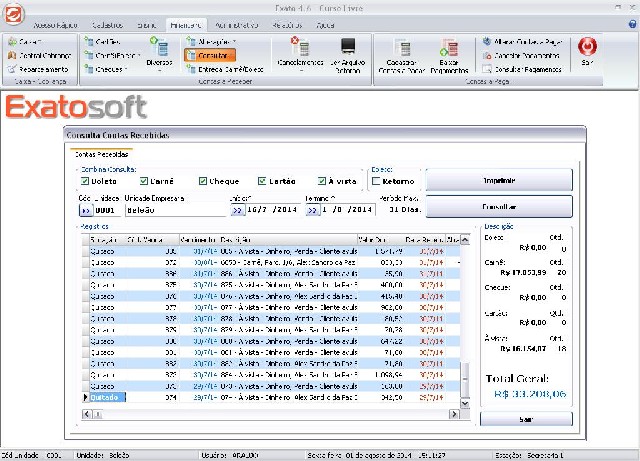Click the Total Geral amount value
The height and width of the screenshot is (461, 640).
click(530, 394)
